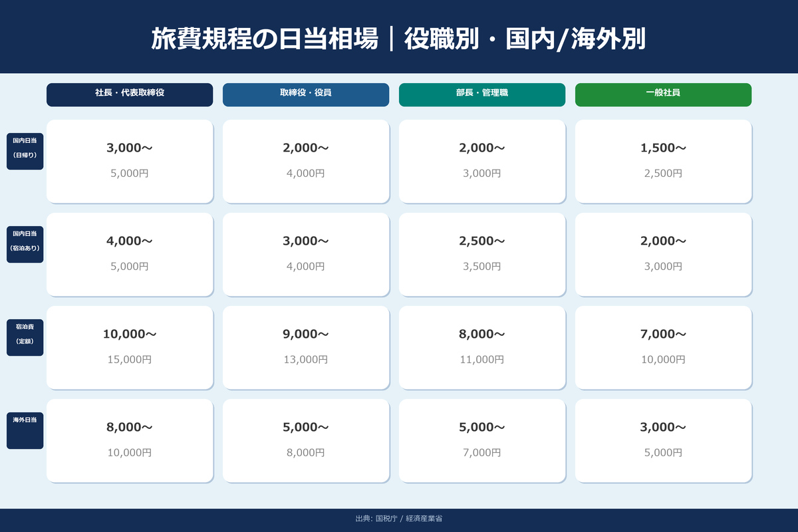Screen dimensions: 798x532
Task: Select the 取締役・役員 column header
Action: click(x=306, y=94)
